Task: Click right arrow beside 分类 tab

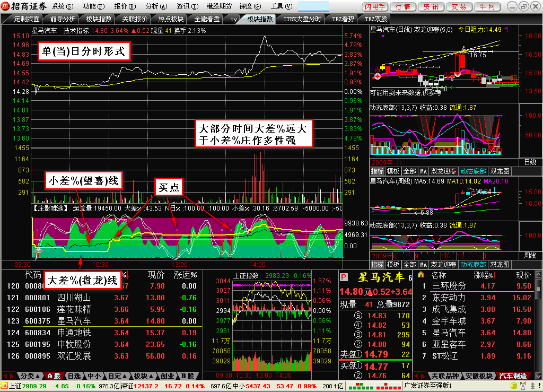Action: 12,376
